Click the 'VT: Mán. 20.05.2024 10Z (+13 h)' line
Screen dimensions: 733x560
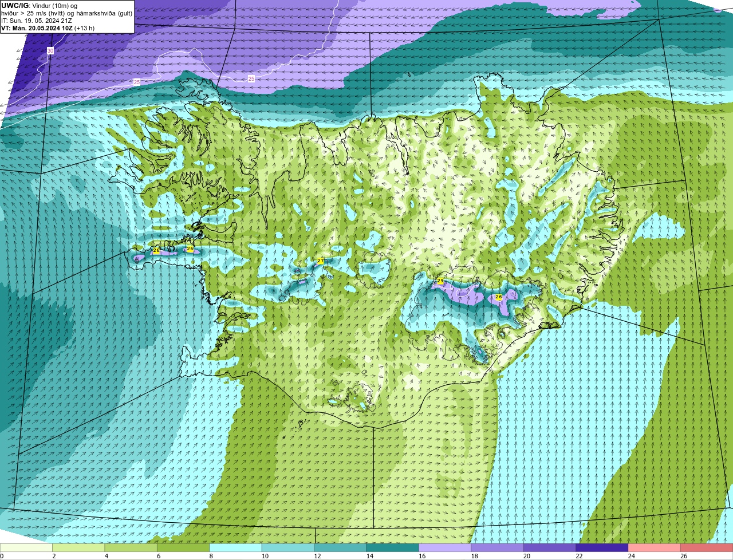click(48, 28)
